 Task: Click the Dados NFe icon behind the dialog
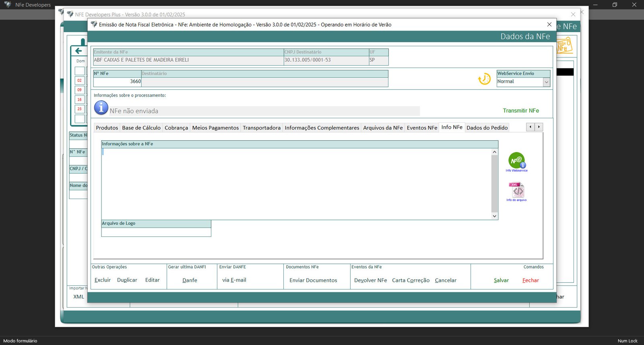(x=564, y=46)
